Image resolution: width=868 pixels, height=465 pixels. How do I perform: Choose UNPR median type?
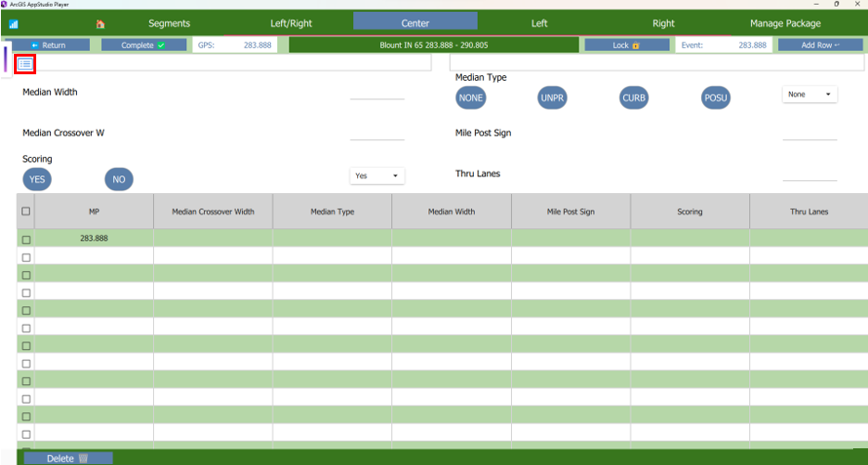click(552, 97)
